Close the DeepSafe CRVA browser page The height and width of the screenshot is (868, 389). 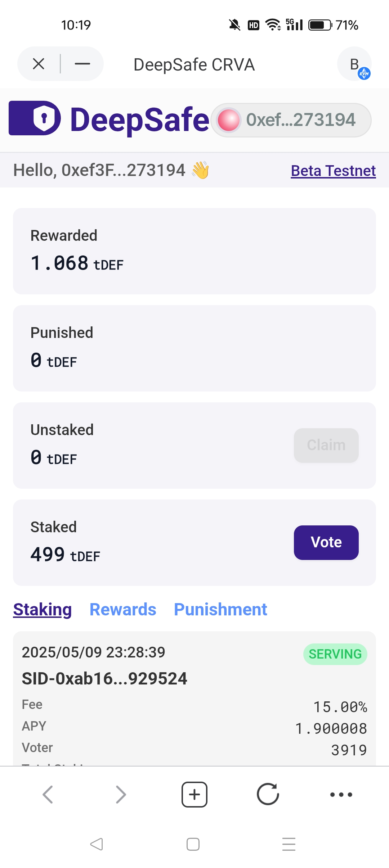click(x=39, y=64)
